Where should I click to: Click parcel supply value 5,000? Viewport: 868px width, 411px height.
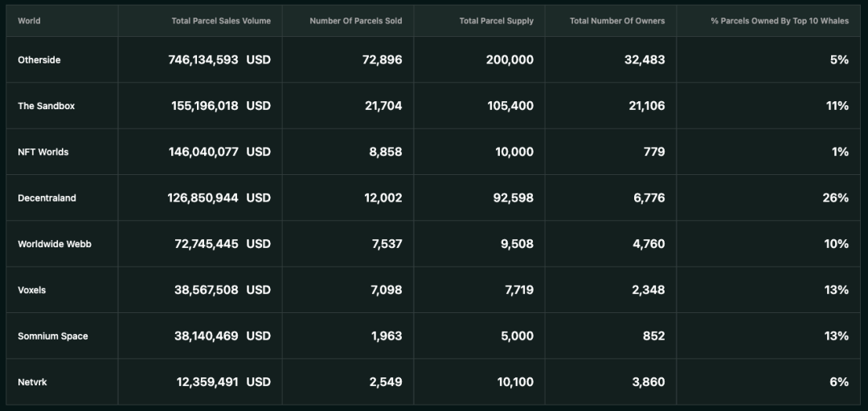point(518,336)
